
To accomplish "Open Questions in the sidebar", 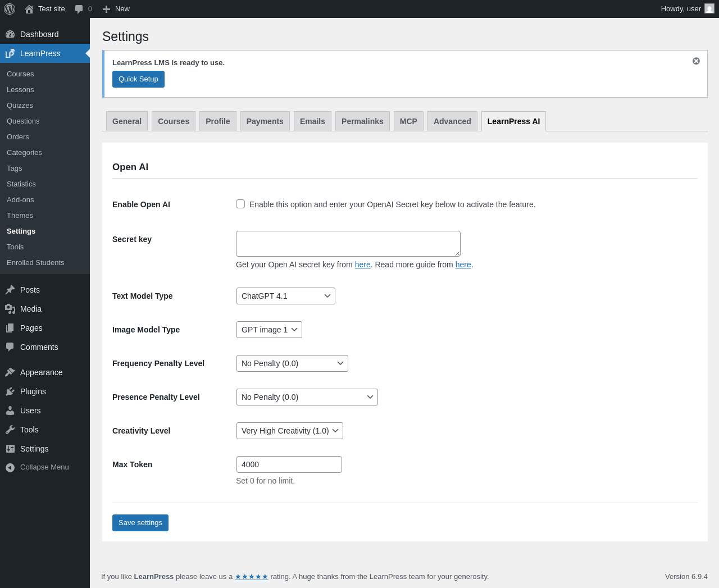I will 23,121.
